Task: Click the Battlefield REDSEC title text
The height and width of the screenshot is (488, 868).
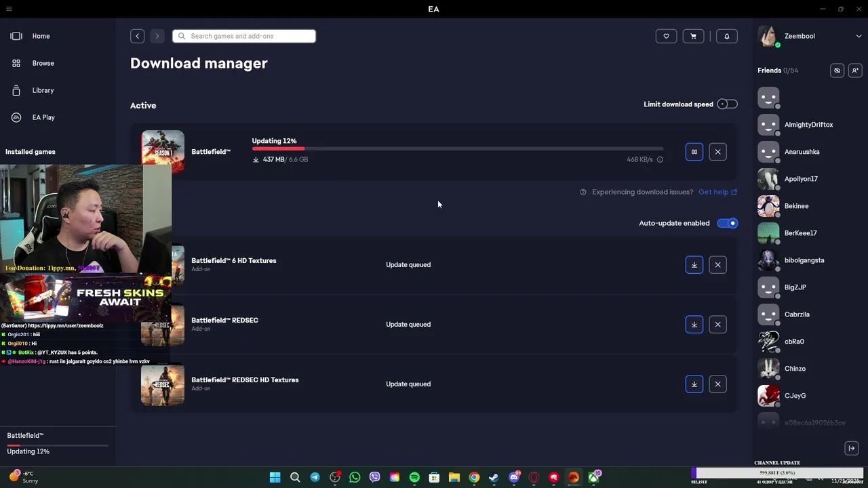Action: (224, 321)
